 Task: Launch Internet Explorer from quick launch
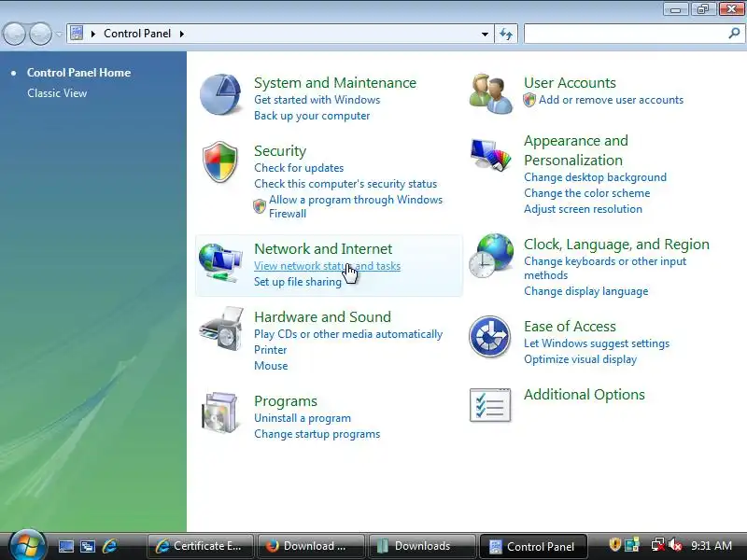(x=109, y=546)
